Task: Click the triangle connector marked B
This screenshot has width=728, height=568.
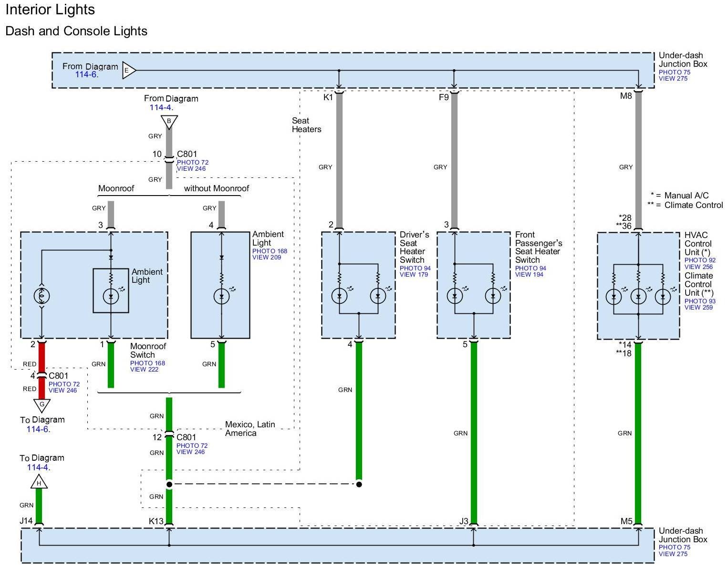Action: (169, 121)
